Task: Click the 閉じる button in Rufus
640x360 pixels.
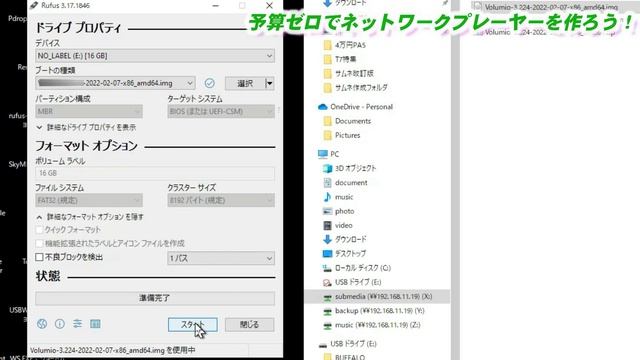Action: click(249, 324)
